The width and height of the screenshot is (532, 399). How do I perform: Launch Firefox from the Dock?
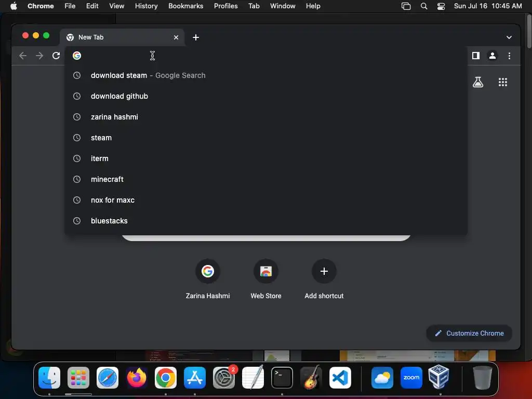point(137,378)
